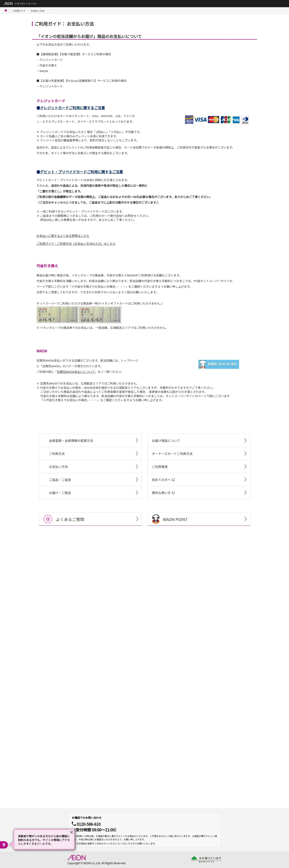Click the WAON dog mascot icon
289x868 pixels.
click(x=156, y=519)
